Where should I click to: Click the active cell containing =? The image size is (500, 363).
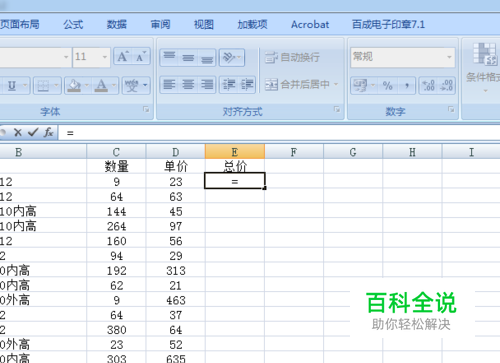[x=235, y=181]
